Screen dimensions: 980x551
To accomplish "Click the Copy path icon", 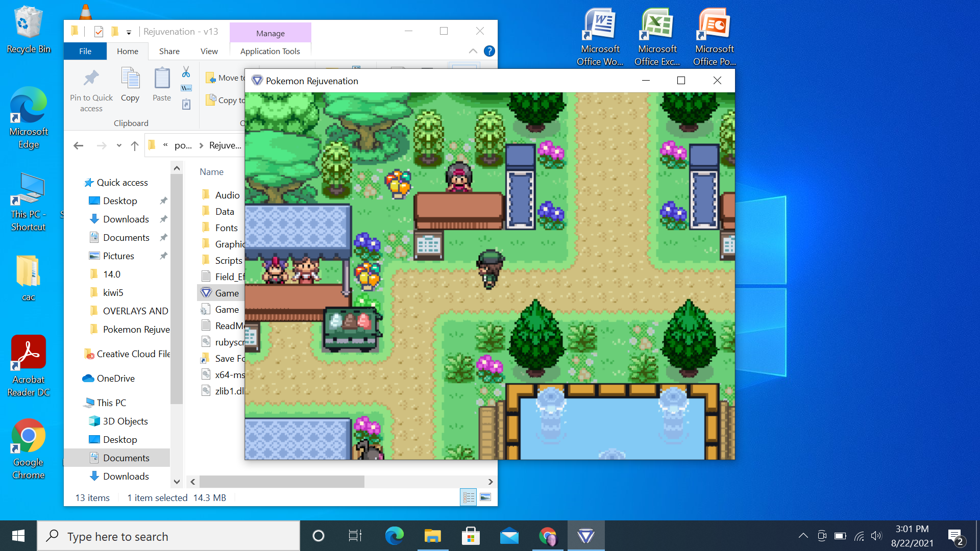I will pyautogui.click(x=186, y=88).
